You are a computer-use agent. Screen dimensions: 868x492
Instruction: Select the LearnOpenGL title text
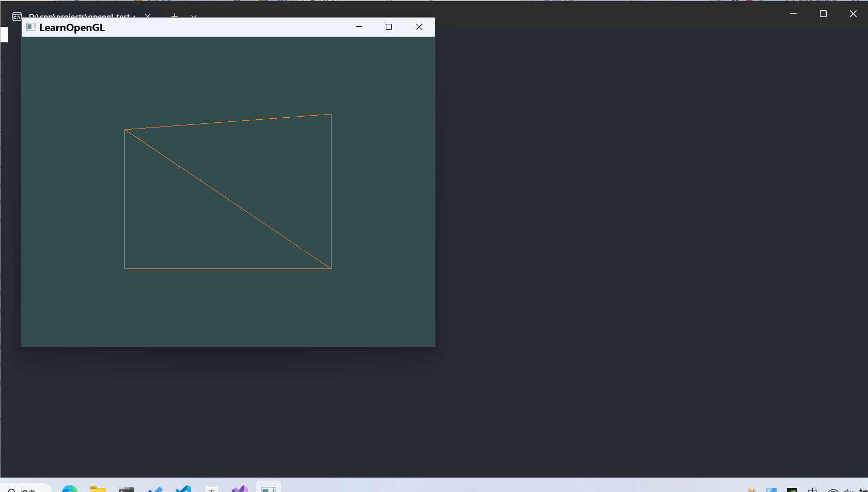pos(72,27)
